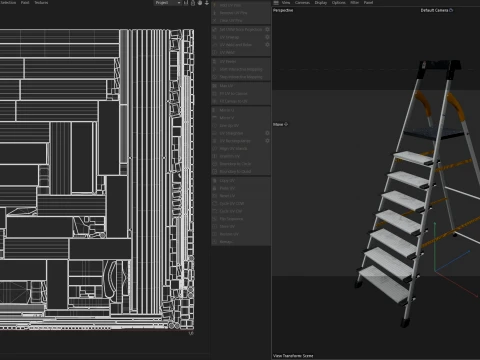The image size is (480, 360).
Task: Start Interactive Mapping
Action: (241, 69)
